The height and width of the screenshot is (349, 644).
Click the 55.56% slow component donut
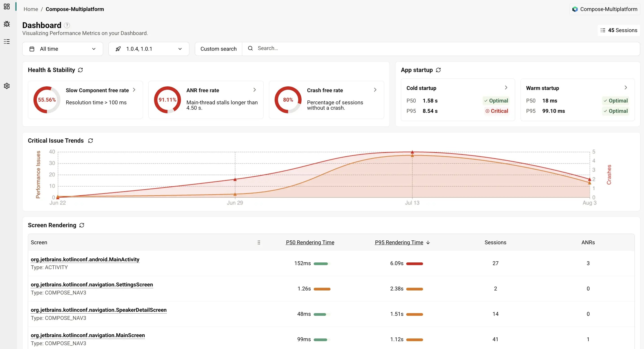tap(47, 100)
